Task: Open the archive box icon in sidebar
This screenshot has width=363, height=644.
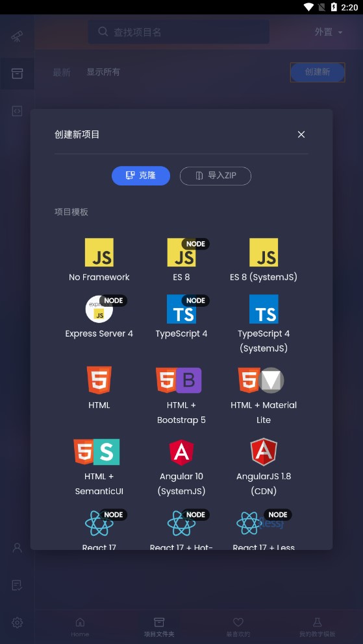Action: tap(17, 73)
